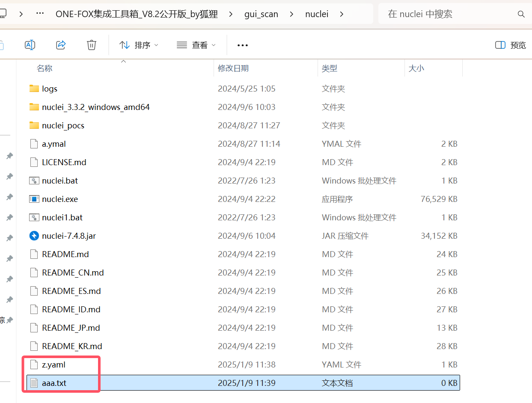Viewport: 532px width, 403px height.
Task: Click the search magnifier icon
Action: pyautogui.click(x=521, y=14)
